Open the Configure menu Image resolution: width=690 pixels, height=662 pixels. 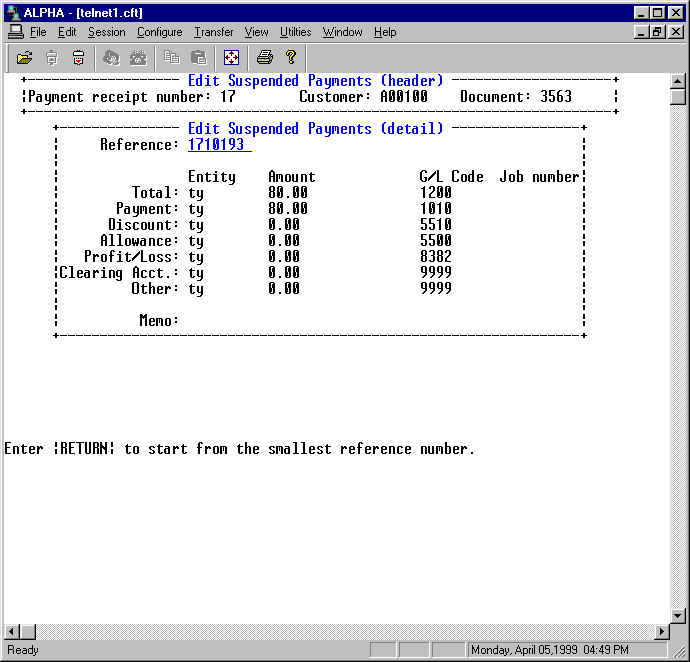[x=159, y=32]
